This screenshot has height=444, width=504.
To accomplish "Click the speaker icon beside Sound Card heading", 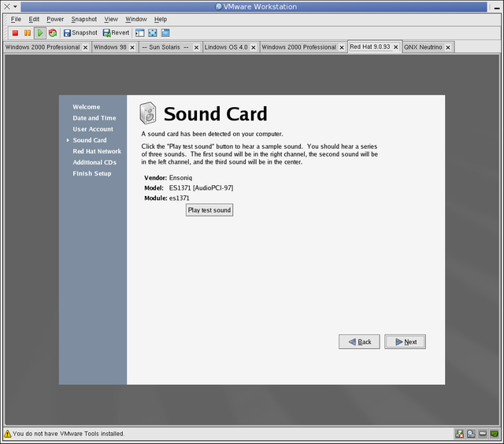I will point(148,113).
